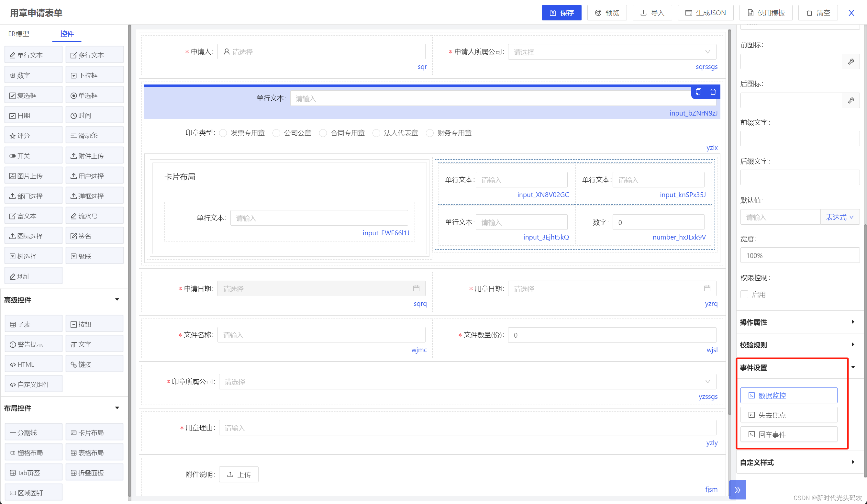Image resolution: width=867 pixels, height=504 pixels.
Task: Enable the 权限控制 启用 checkbox
Action: [744, 294]
